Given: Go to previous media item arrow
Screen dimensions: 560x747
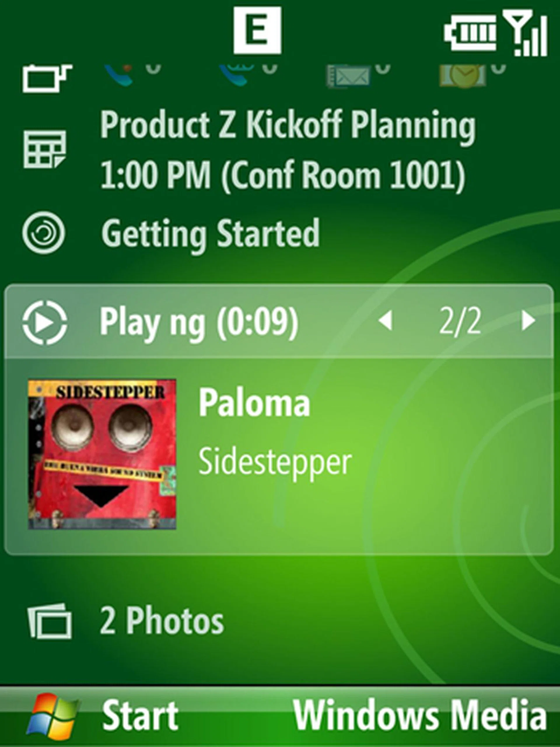Looking at the screenshot, I should tap(385, 320).
